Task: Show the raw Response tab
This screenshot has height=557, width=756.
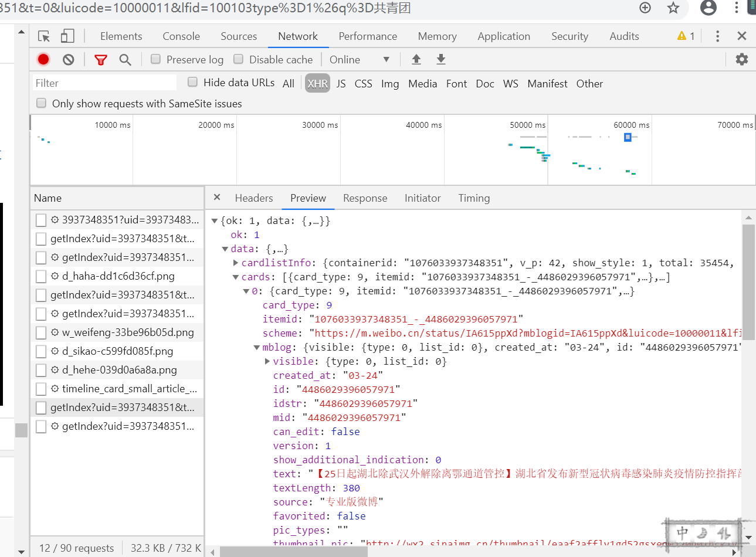Action: (x=365, y=198)
